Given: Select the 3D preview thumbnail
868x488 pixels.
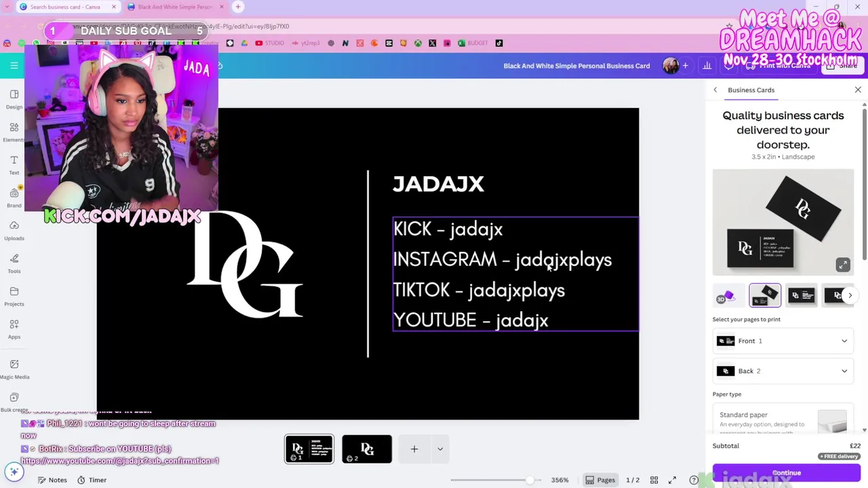Looking at the screenshot, I should [x=728, y=296].
